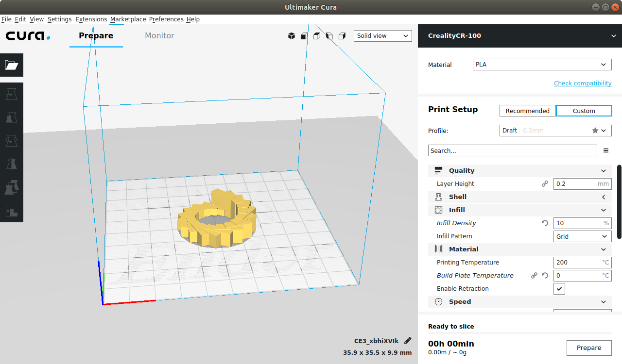Image resolution: width=622 pixels, height=364 pixels.
Task: Click the link icon beside Layer Height
Action: (x=545, y=184)
